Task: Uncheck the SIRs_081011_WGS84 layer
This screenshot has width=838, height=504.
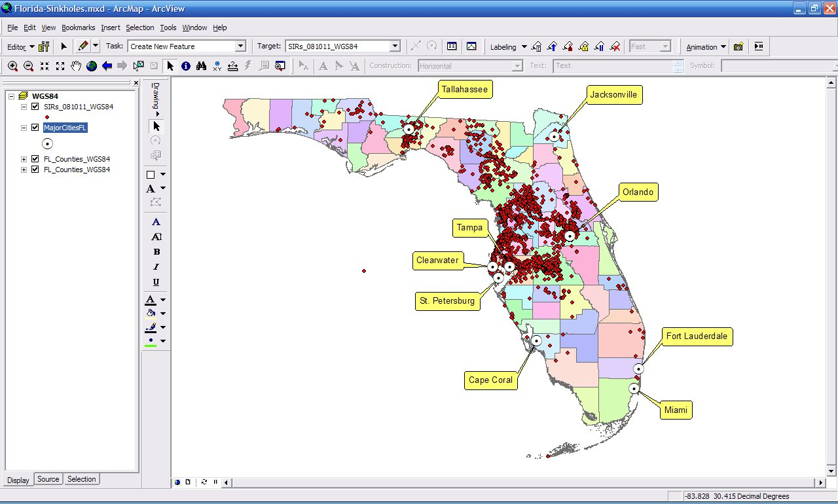Action: pyautogui.click(x=35, y=107)
